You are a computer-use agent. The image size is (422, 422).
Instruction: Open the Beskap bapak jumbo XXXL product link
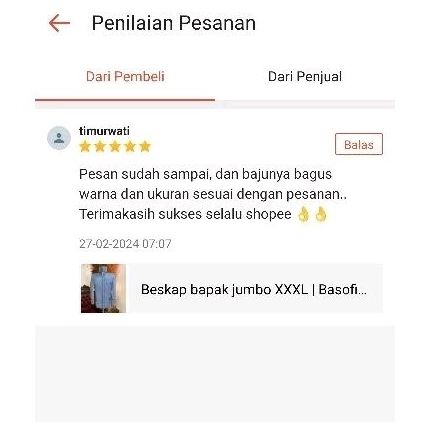click(x=254, y=289)
